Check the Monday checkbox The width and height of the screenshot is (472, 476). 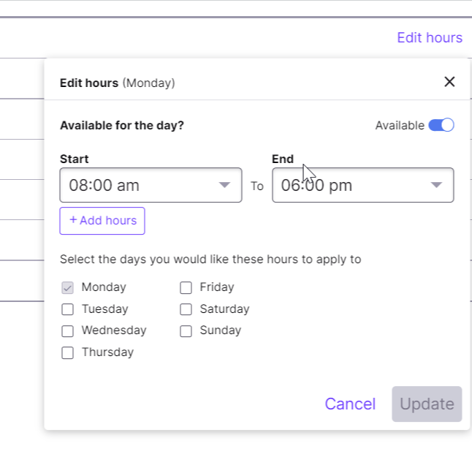(x=68, y=288)
